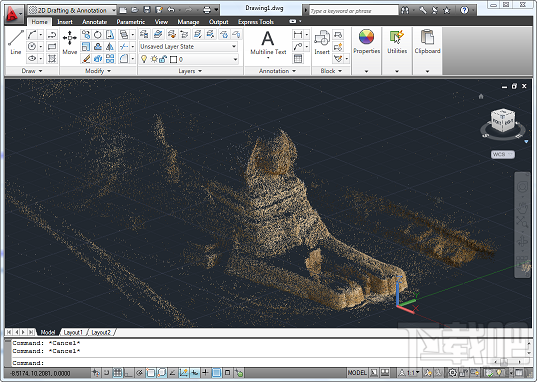This screenshot has width=537, height=382.
Task: Choose the Ellipse tool in Draw panel
Action: coord(32,58)
